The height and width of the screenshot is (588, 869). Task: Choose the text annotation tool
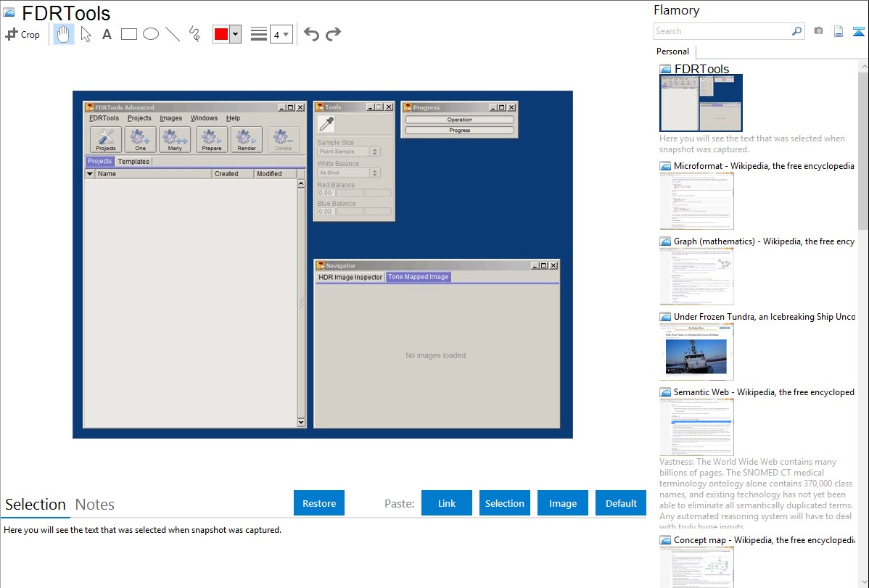(107, 34)
